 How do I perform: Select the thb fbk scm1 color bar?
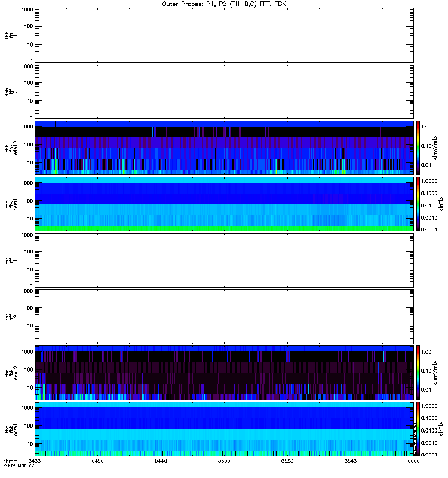pyautogui.click(x=418, y=204)
